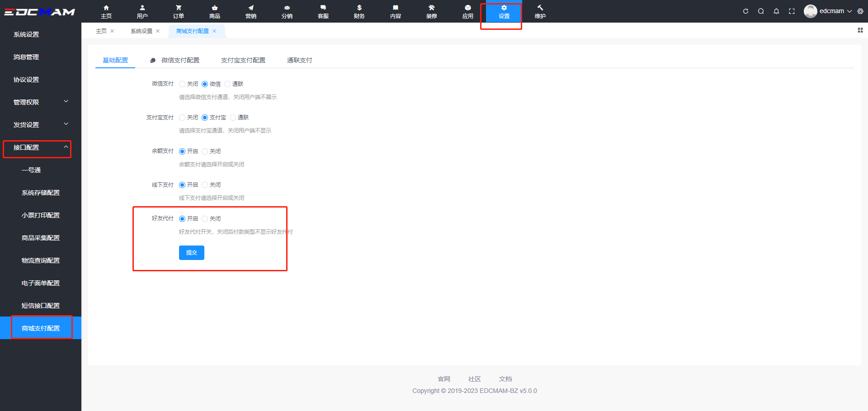Click the tab grid icon at right
Image resolution: width=868 pixels, height=411 pixels.
pyautogui.click(x=860, y=30)
